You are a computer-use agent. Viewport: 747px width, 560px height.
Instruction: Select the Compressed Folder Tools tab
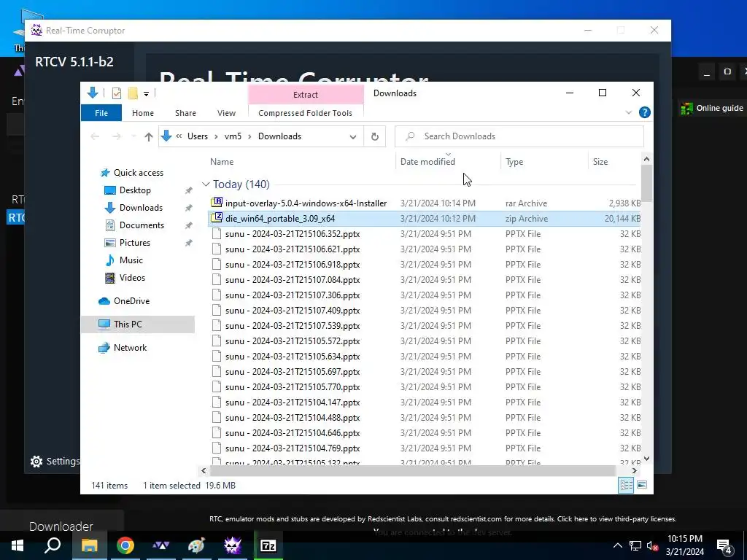point(306,113)
